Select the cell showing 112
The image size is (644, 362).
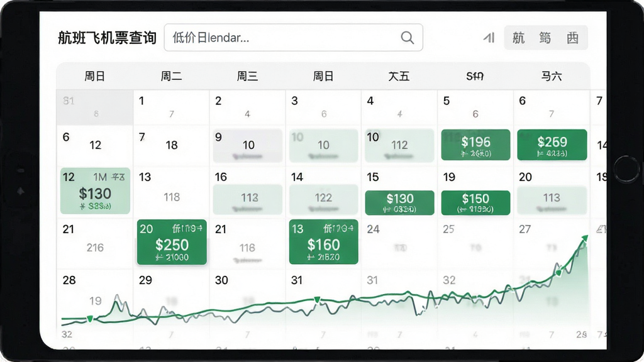(399, 145)
